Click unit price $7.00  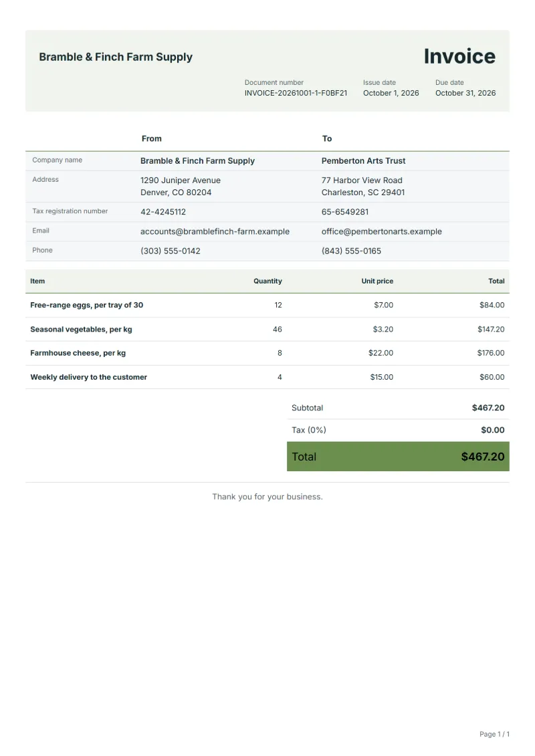click(383, 305)
